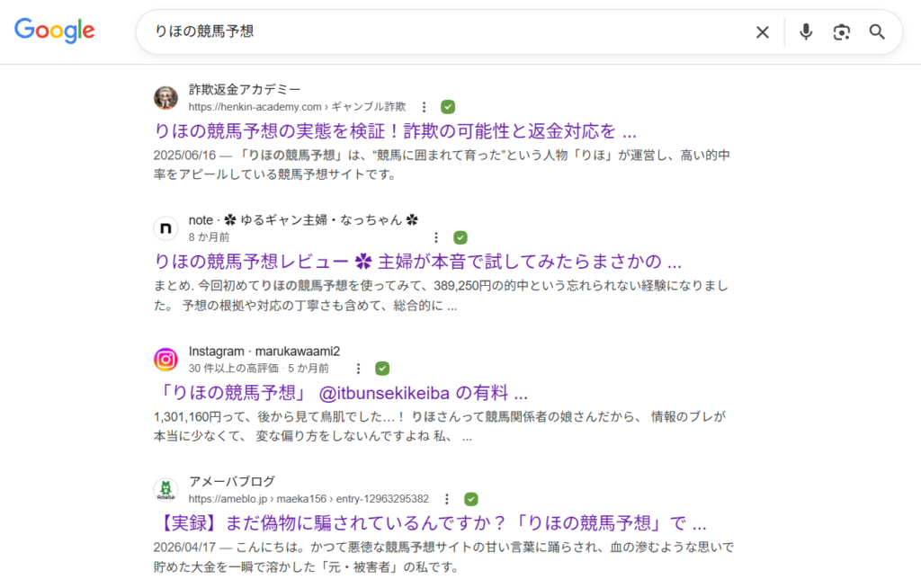Click snippet dated 2026/04/17

tap(443, 557)
